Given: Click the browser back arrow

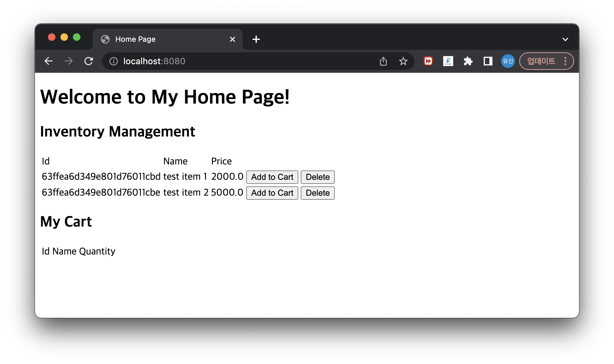Looking at the screenshot, I should (x=49, y=61).
